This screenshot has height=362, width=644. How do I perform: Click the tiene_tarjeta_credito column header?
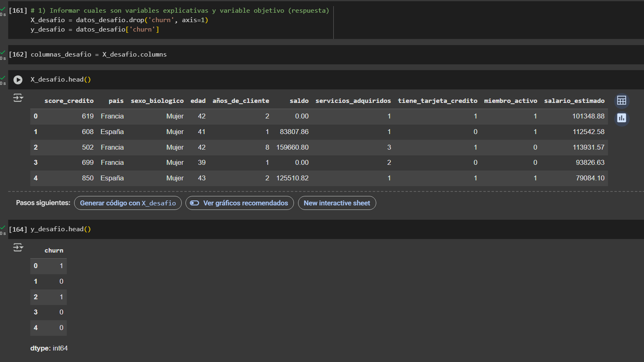point(438,101)
